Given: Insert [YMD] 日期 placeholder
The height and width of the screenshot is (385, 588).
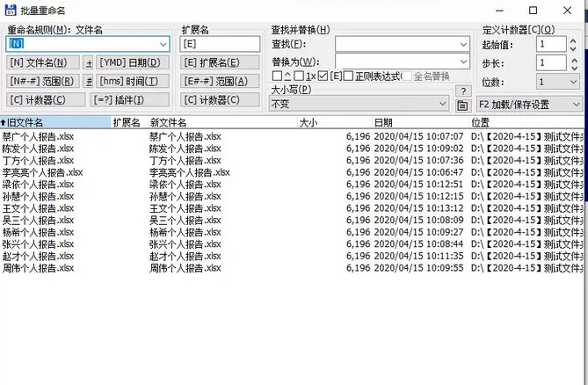Looking at the screenshot, I should pyautogui.click(x=130, y=62).
